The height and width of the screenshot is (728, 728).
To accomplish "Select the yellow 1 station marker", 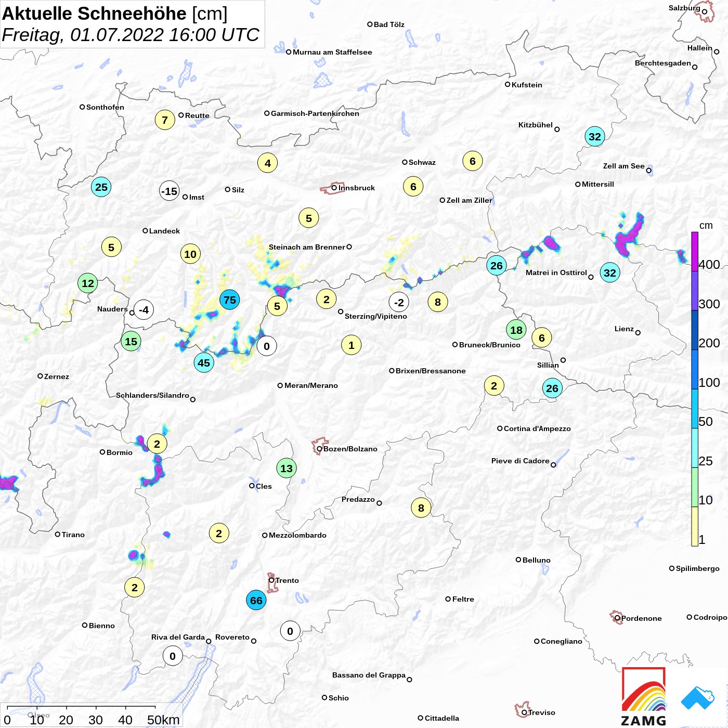I will (352, 345).
